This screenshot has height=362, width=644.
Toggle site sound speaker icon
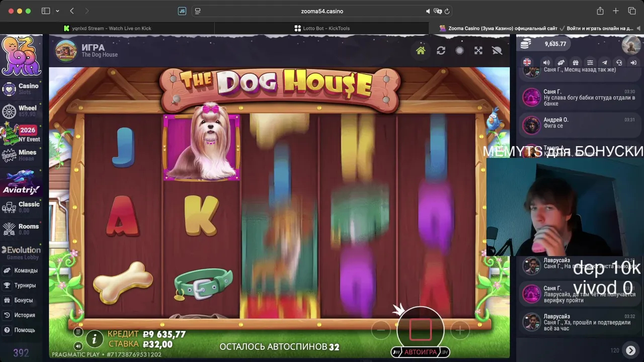[546, 62]
